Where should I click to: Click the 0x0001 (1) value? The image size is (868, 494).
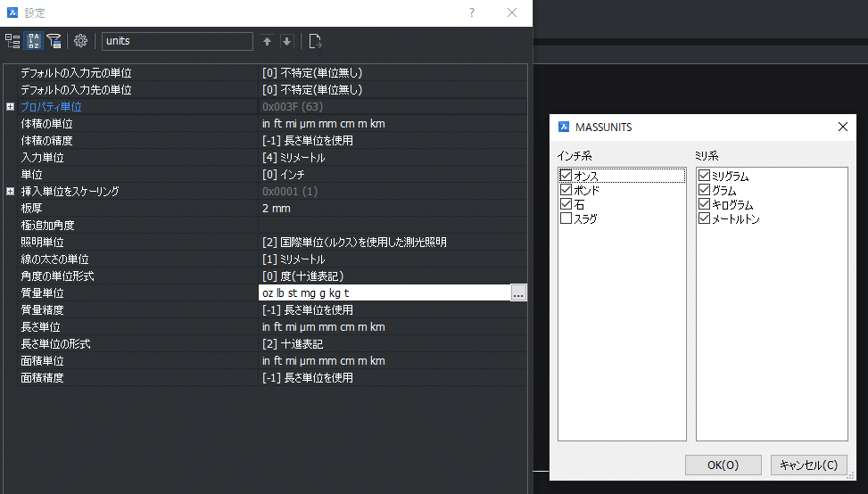click(x=290, y=192)
